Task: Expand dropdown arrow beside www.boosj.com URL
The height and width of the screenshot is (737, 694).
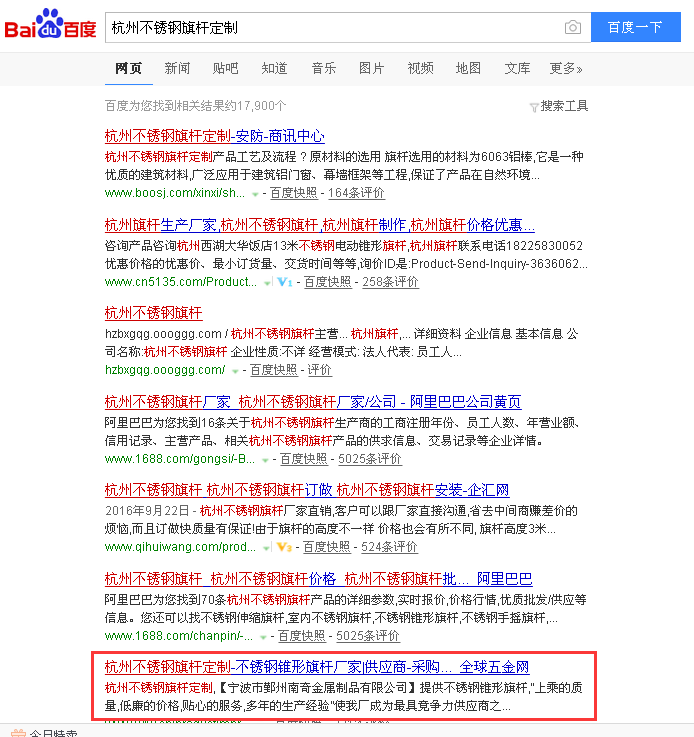Action: pyautogui.click(x=255, y=194)
